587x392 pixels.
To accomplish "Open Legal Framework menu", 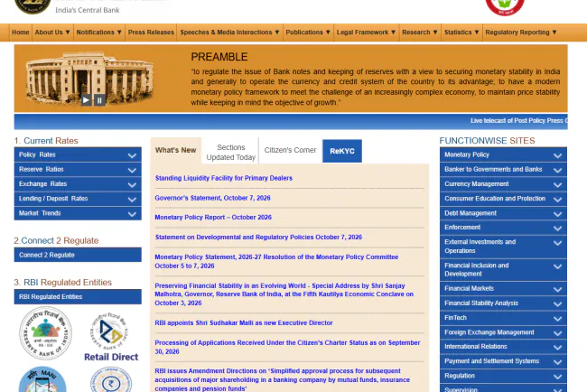I will click(x=366, y=33).
